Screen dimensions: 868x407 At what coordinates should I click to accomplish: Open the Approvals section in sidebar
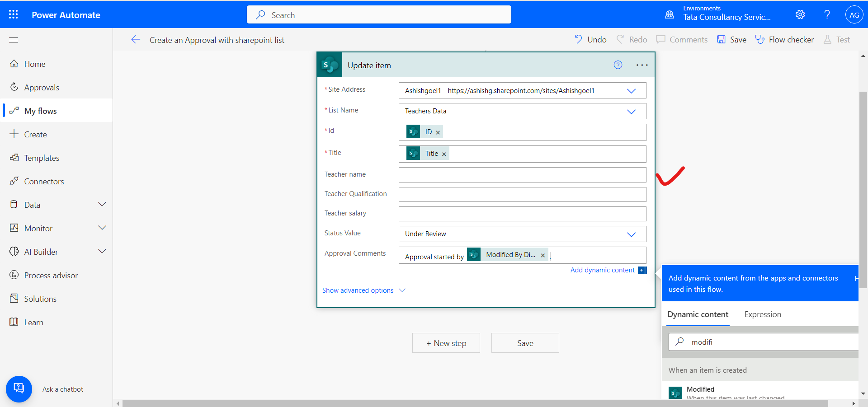(x=42, y=87)
